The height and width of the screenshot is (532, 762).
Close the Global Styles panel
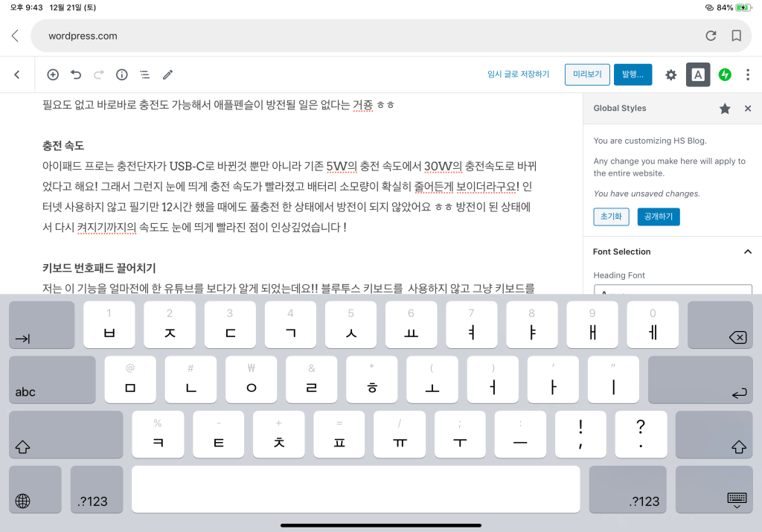click(748, 109)
